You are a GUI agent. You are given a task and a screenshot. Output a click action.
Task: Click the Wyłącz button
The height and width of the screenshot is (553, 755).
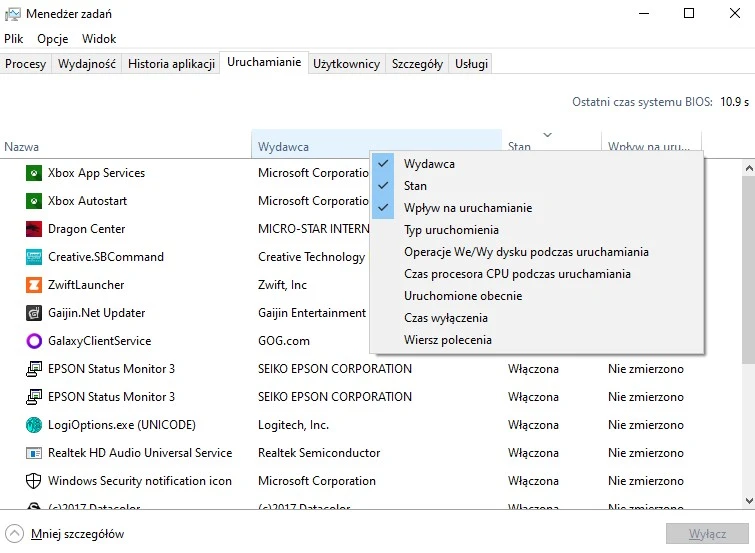707,534
